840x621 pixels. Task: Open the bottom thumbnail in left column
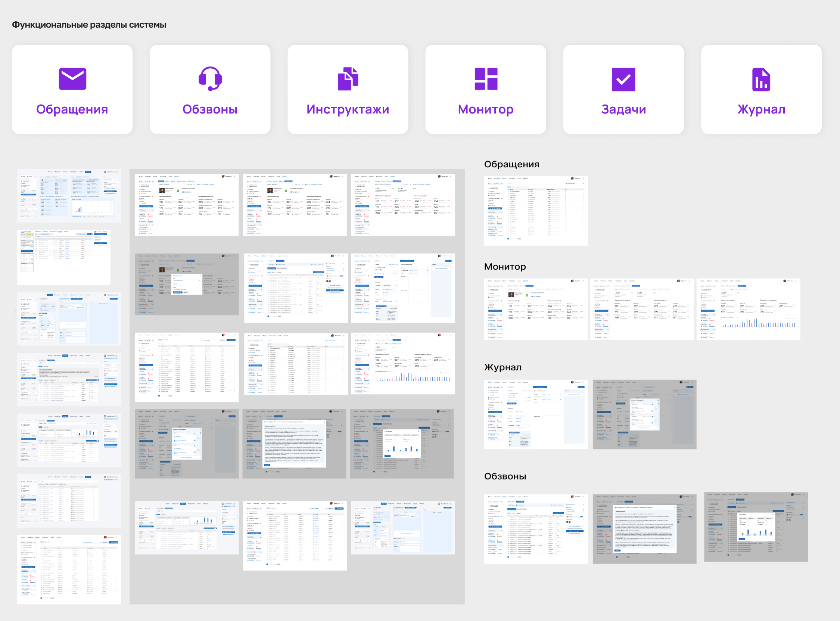click(x=69, y=569)
